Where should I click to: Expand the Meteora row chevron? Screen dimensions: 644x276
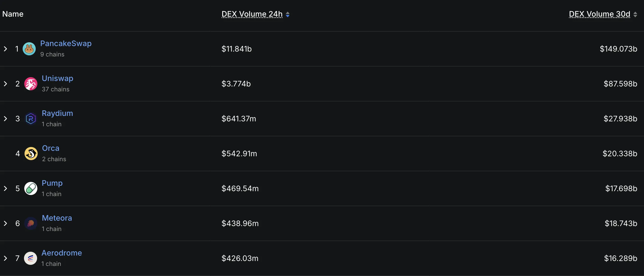click(5, 223)
